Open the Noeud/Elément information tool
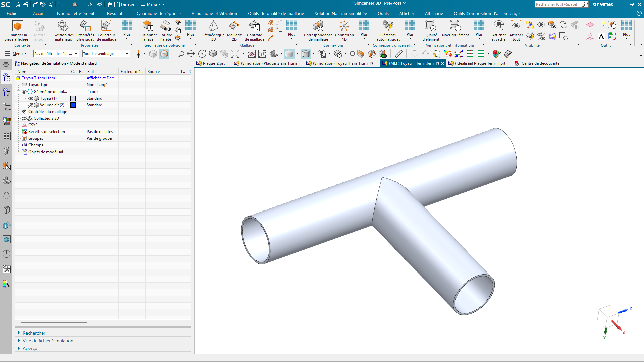The height and width of the screenshot is (362, 644). [455, 29]
